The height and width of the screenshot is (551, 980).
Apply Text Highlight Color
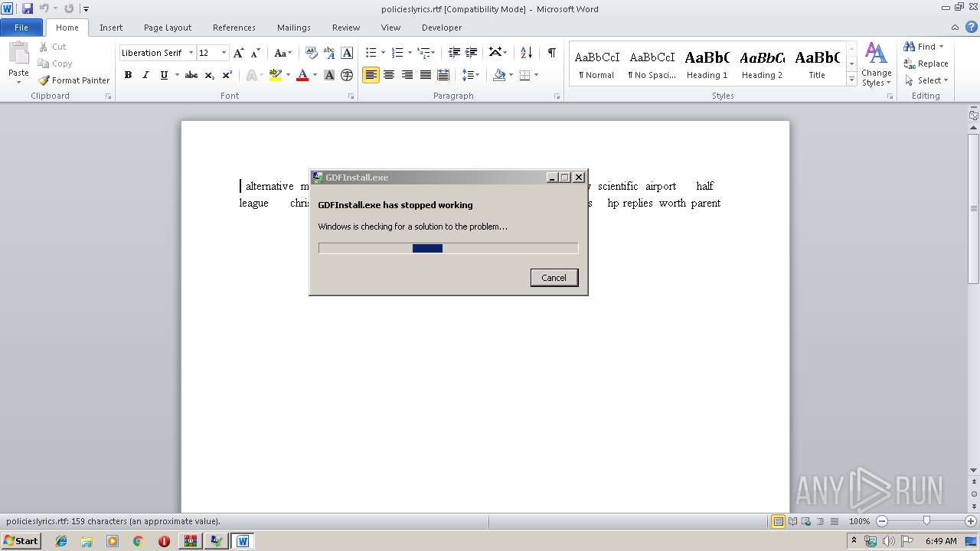[276, 75]
